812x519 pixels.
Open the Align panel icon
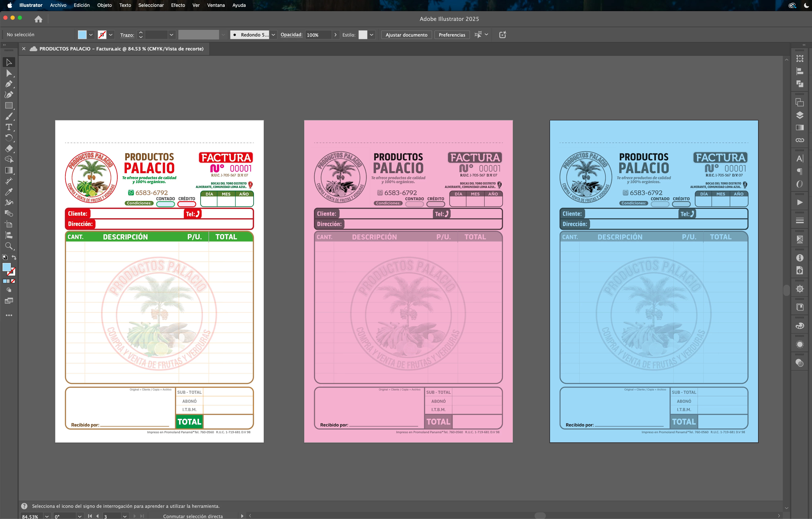point(800,71)
